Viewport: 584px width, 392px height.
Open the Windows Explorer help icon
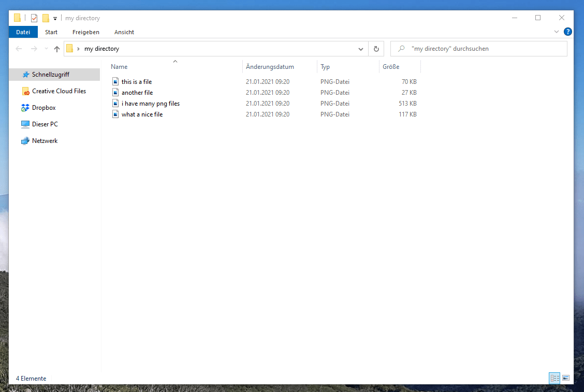point(567,32)
